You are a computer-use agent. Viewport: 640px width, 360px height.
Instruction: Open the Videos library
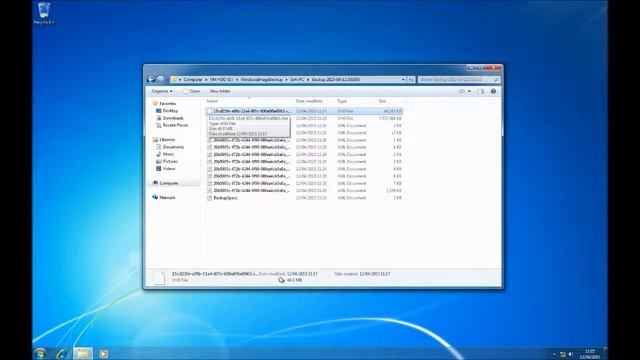[x=166, y=169]
